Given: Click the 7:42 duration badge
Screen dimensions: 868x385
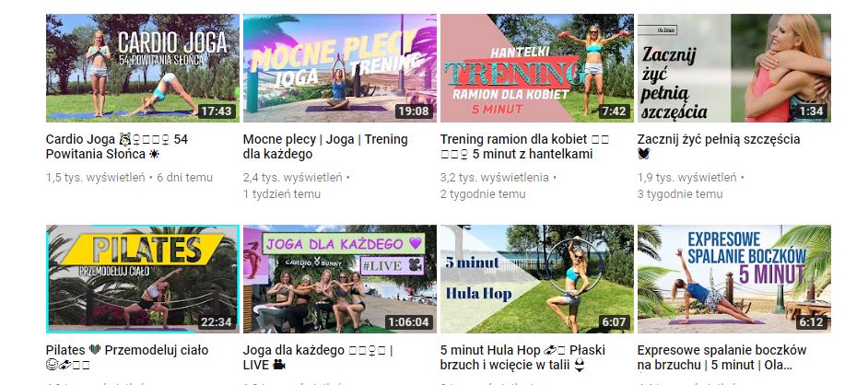Looking at the screenshot, I should [x=614, y=111].
